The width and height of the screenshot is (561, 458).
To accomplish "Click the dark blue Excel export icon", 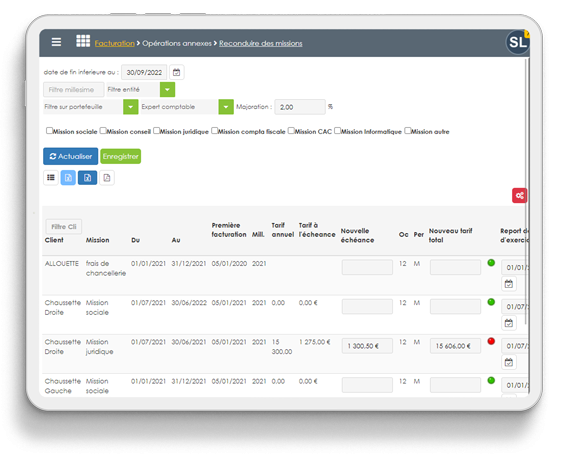I will point(87,177).
